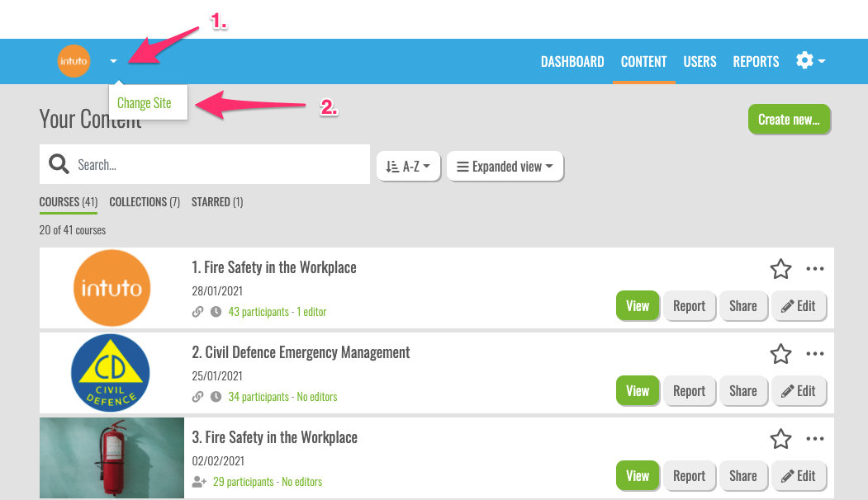This screenshot has width=868, height=500.
Task: Open the Expanded view dropdown
Action: coord(505,167)
